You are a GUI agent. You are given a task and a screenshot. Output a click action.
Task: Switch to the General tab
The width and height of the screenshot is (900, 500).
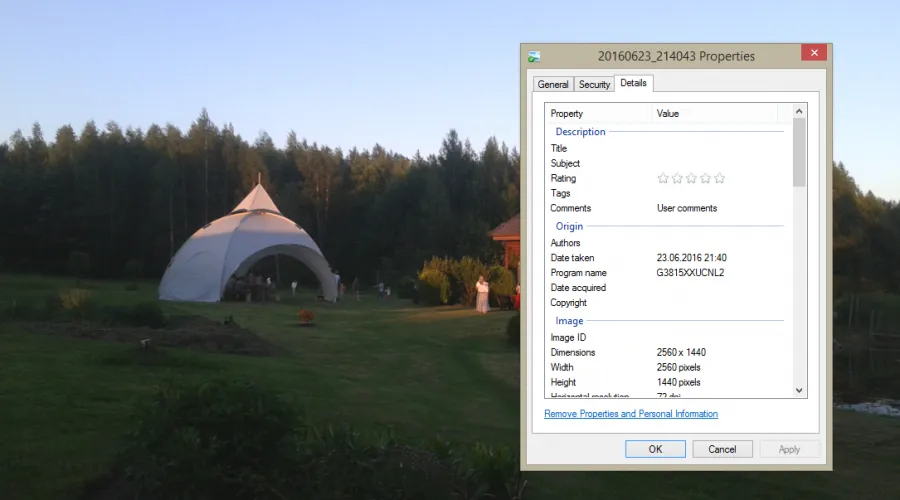[x=553, y=84]
